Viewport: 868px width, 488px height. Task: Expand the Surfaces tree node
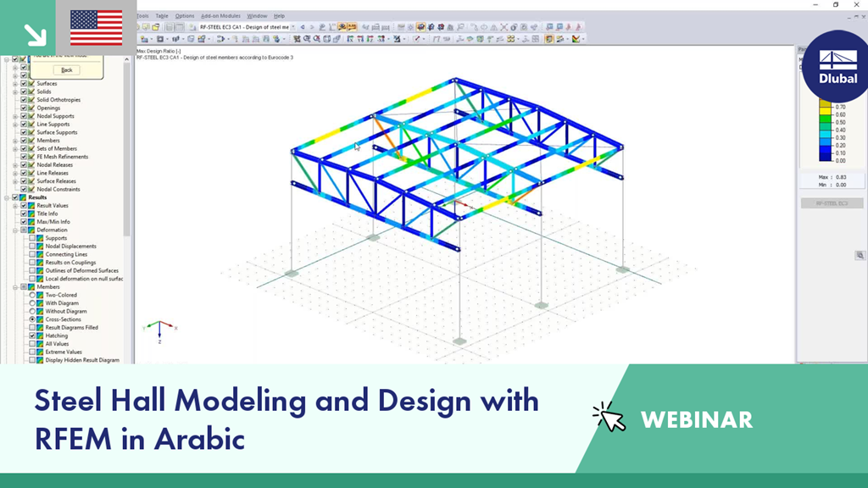[15, 84]
